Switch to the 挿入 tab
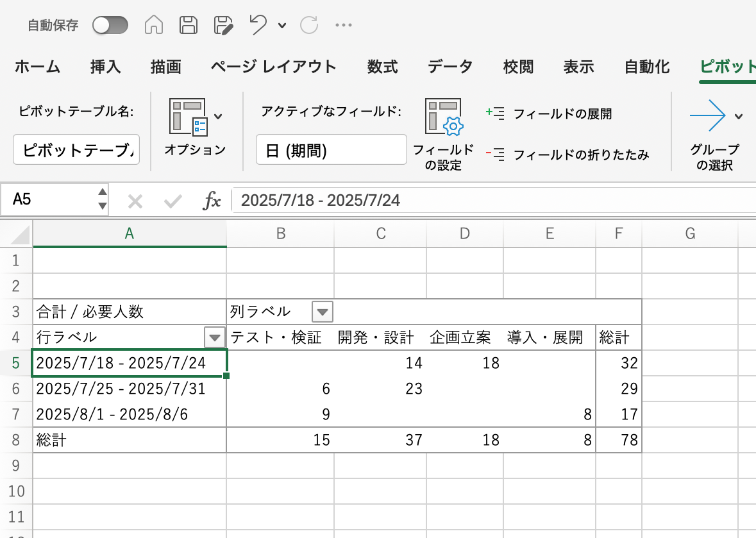 click(106, 67)
